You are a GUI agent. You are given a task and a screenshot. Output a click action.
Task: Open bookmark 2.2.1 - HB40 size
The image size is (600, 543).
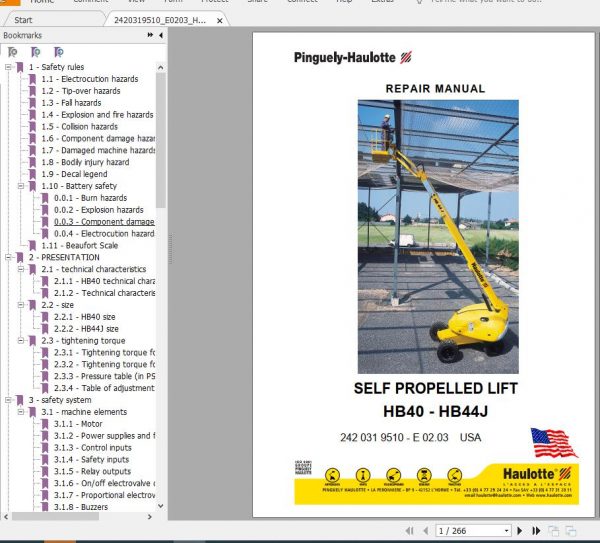tap(85, 317)
